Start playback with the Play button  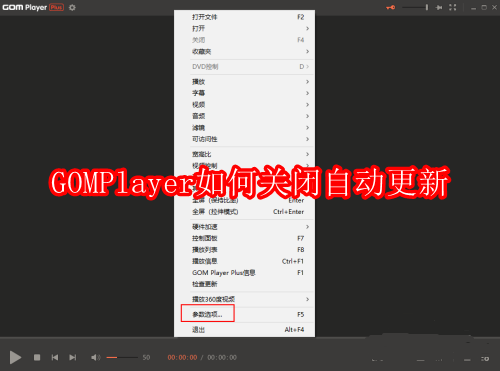click(x=15, y=357)
